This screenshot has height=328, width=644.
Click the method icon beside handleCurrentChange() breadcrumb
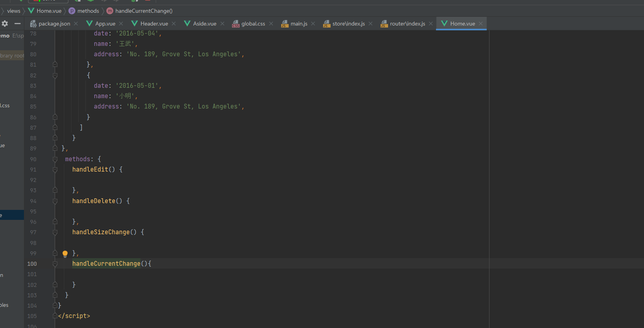tap(110, 11)
